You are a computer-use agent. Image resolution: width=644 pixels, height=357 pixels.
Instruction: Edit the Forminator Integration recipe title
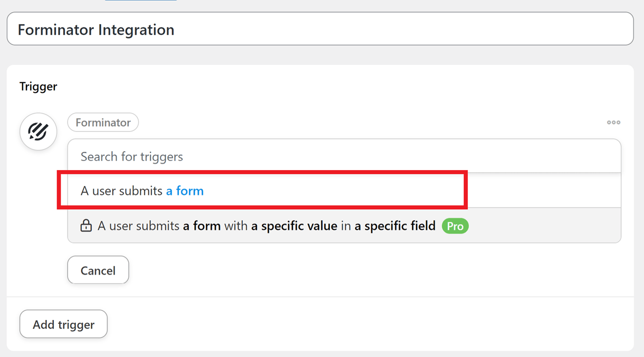(320, 29)
